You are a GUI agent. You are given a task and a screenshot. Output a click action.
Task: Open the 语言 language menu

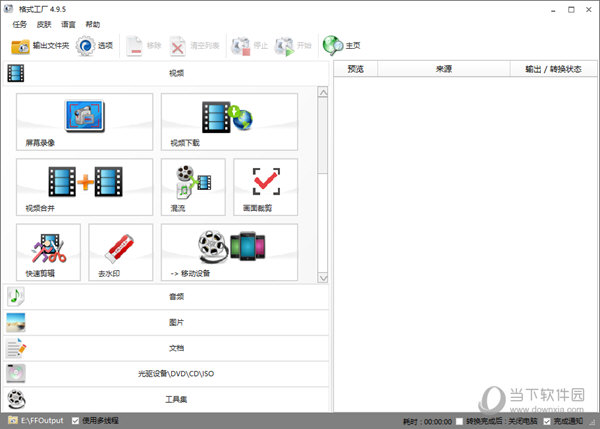tap(68, 24)
